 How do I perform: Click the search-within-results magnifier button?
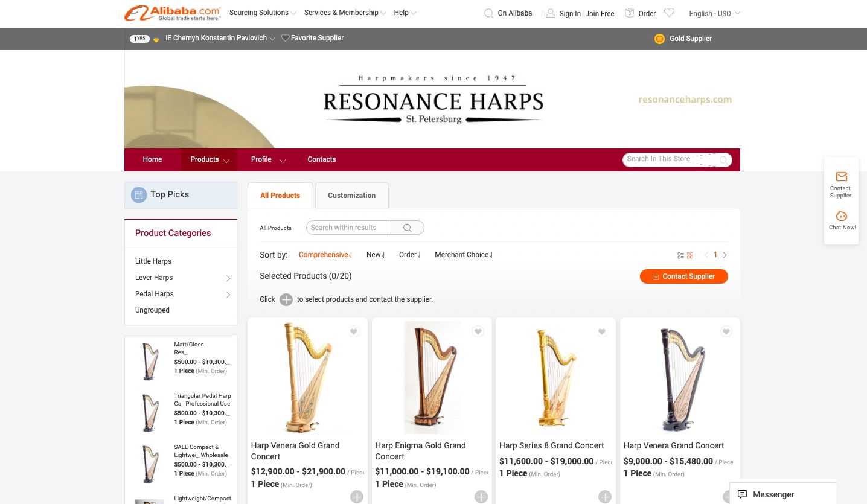[408, 228]
